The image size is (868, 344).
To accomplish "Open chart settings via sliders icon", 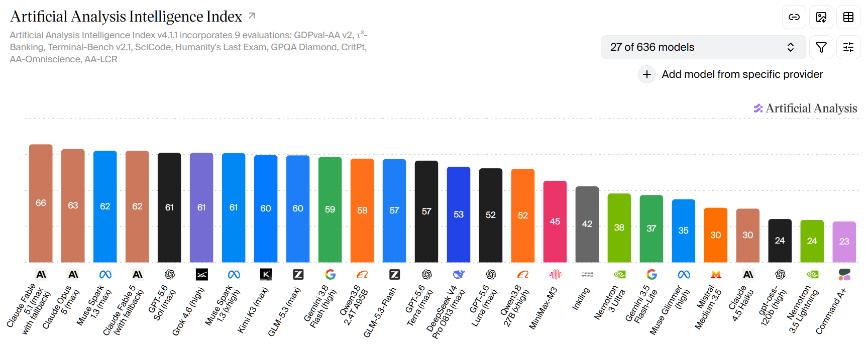I will point(848,47).
